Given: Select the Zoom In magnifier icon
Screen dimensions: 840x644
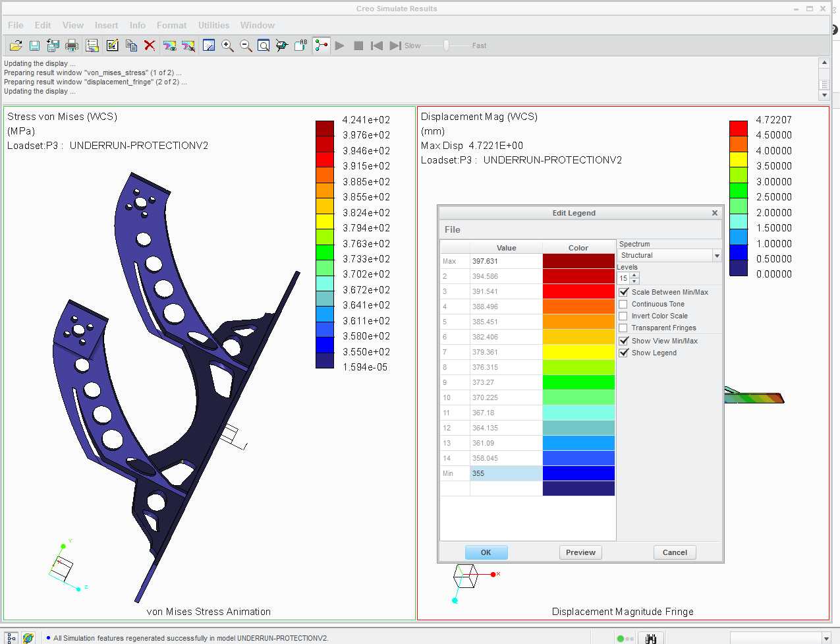Looking at the screenshot, I should [227, 45].
